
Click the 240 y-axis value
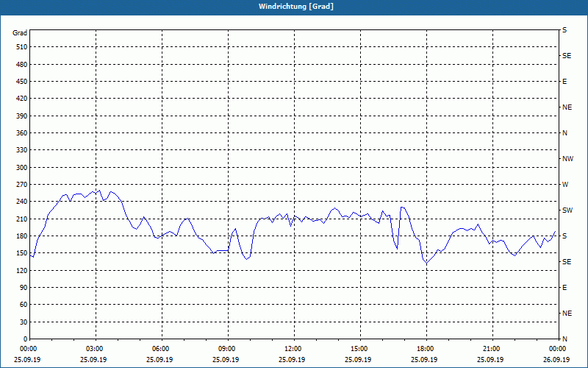(x=22, y=201)
